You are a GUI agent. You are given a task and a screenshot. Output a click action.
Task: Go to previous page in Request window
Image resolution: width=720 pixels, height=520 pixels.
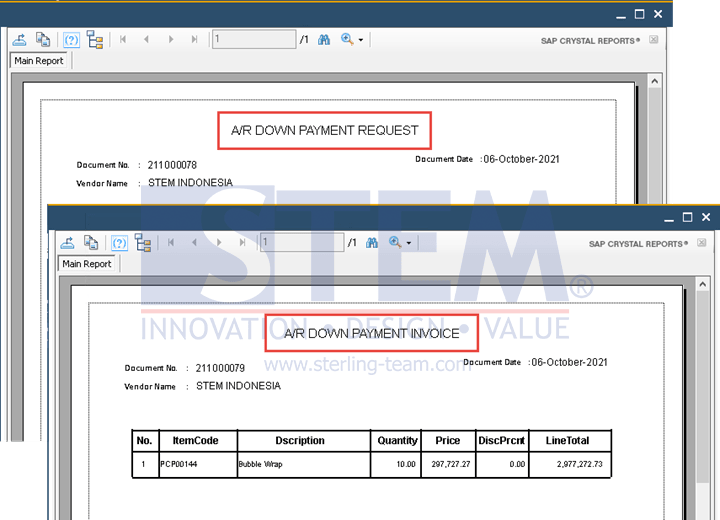[x=146, y=40]
